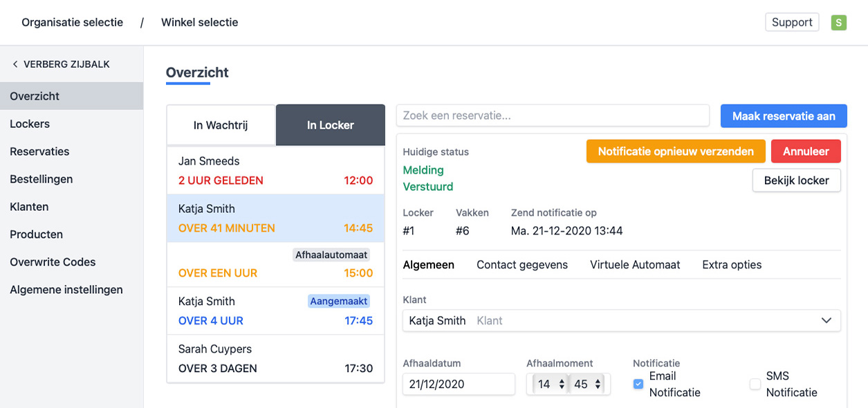This screenshot has width=868, height=408.
Task: Adjust the Afhaalmoment hour stepper
Action: click(x=562, y=384)
